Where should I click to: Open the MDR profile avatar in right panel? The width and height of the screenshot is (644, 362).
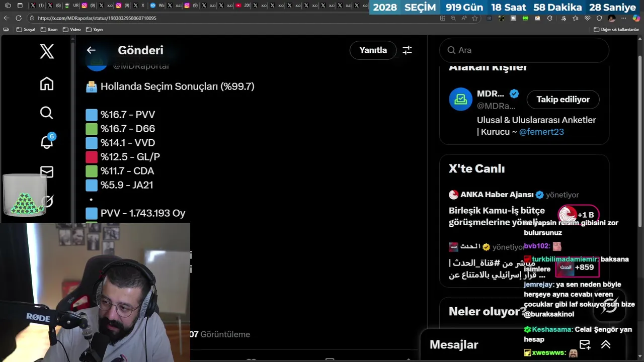460,100
